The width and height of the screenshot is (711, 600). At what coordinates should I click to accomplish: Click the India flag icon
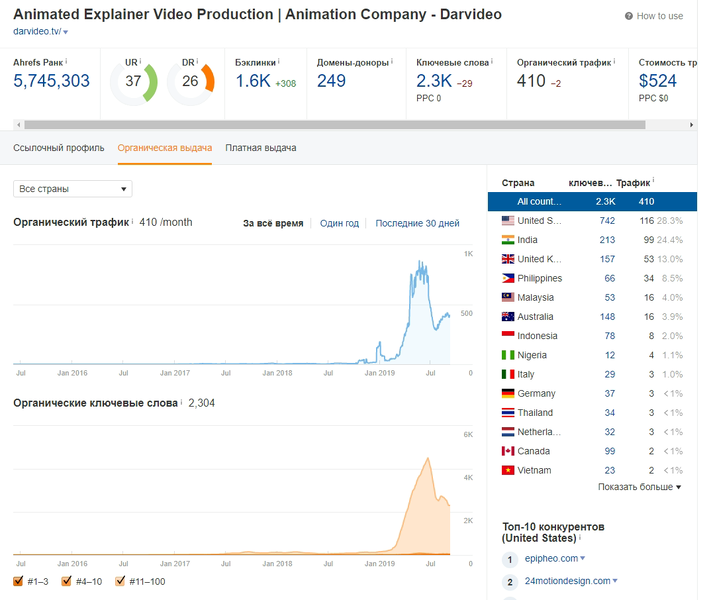click(508, 240)
